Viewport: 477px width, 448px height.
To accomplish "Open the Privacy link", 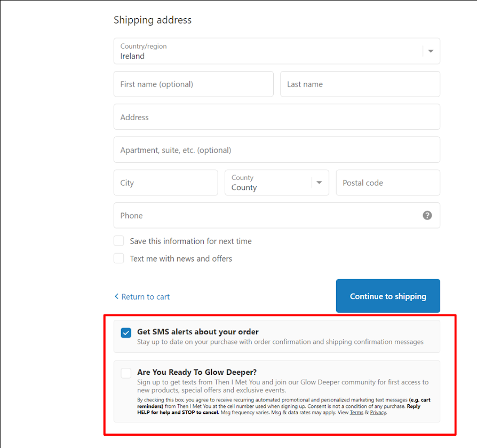I will pos(378,412).
